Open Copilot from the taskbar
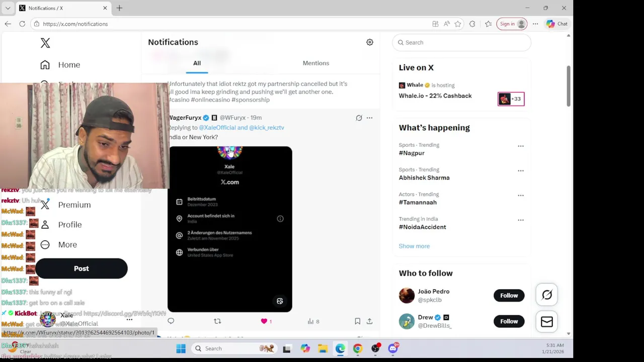The image size is (644, 362). point(305,349)
